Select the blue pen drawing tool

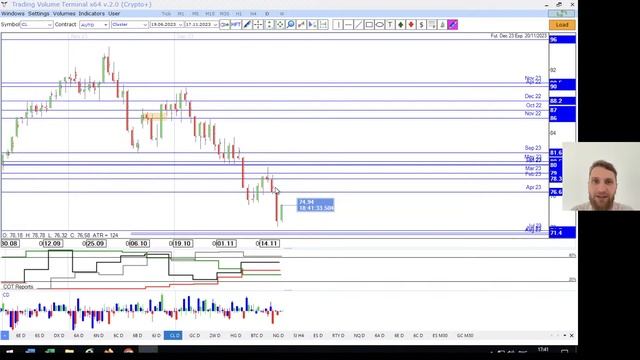click(x=247, y=25)
